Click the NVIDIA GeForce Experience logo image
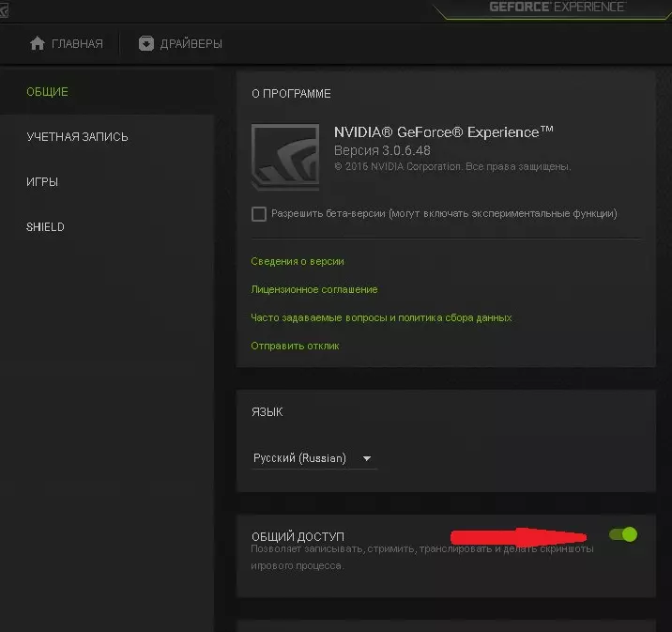Screen dimensions: 672x632 285,157
